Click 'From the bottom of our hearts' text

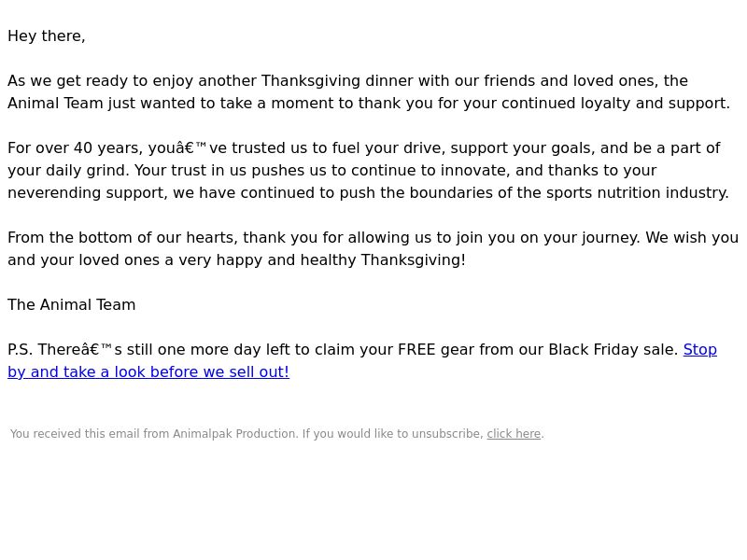click(x=123, y=238)
